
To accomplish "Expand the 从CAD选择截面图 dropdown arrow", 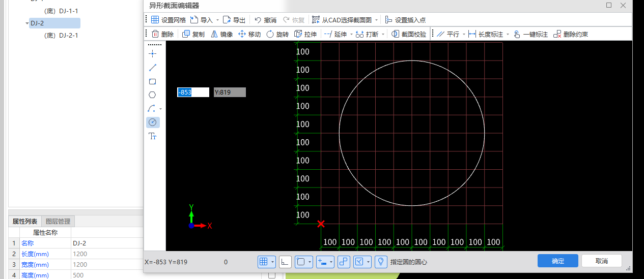I will click(377, 20).
